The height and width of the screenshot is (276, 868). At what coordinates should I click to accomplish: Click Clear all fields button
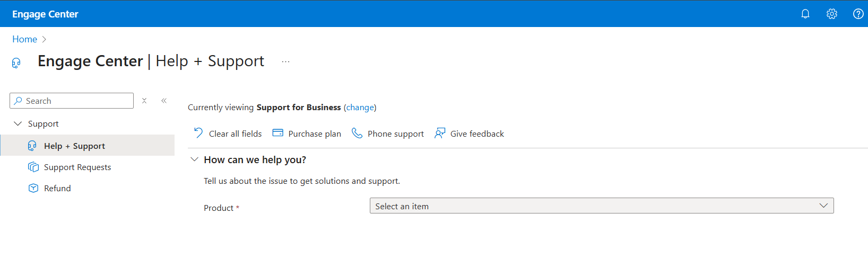(x=228, y=133)
